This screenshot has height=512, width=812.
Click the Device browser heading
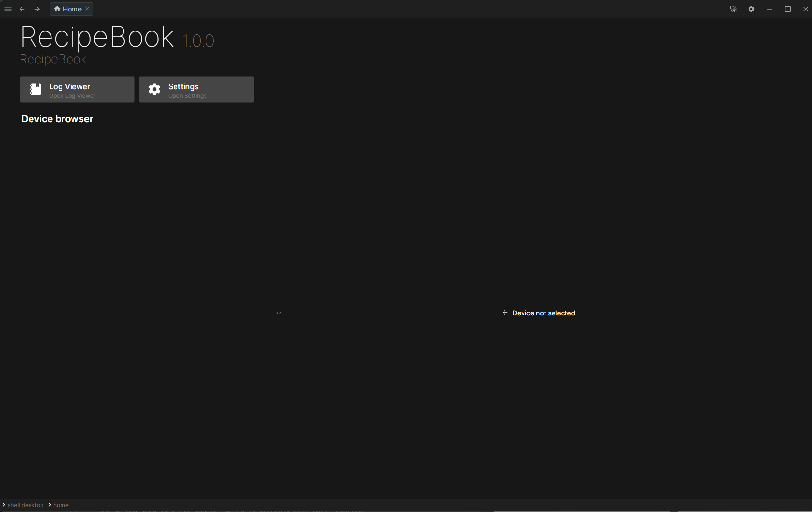tap(57, 119)
